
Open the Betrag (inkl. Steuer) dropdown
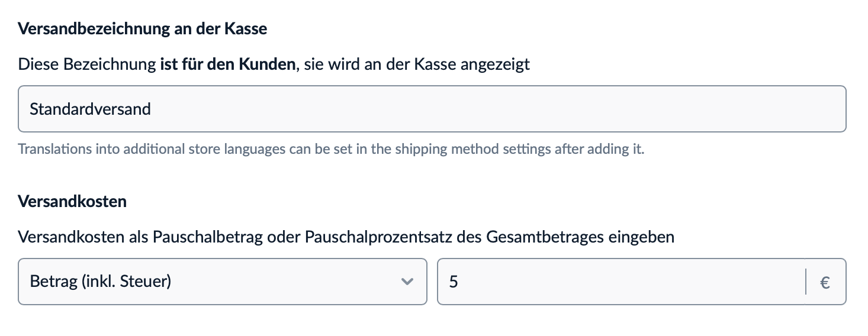pos(222,282)
